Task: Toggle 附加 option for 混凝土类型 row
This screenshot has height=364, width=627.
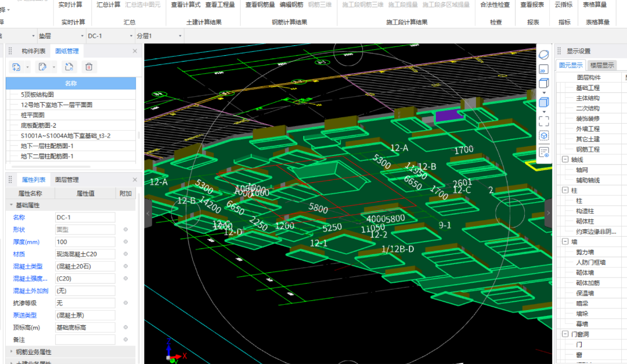Action: click(x=125, y=266)
